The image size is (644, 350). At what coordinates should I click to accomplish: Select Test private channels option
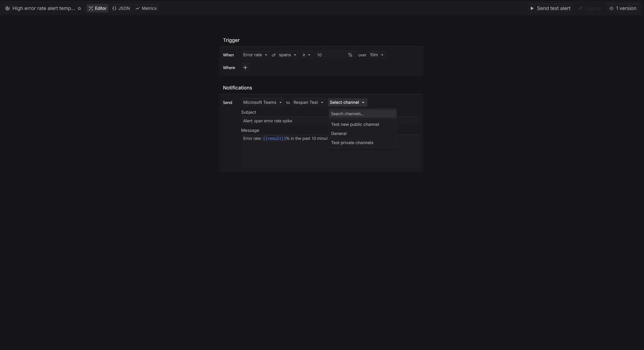pos(363,143)
